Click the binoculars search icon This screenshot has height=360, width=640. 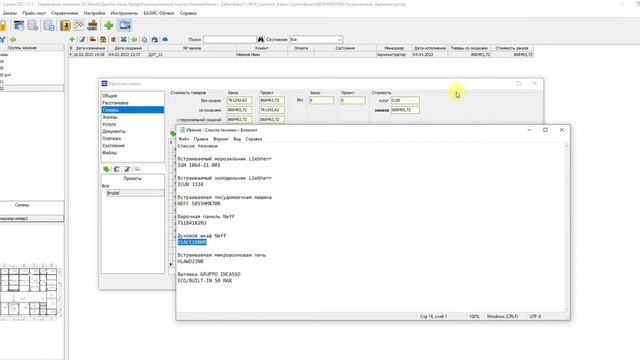(x=261, y=40)
